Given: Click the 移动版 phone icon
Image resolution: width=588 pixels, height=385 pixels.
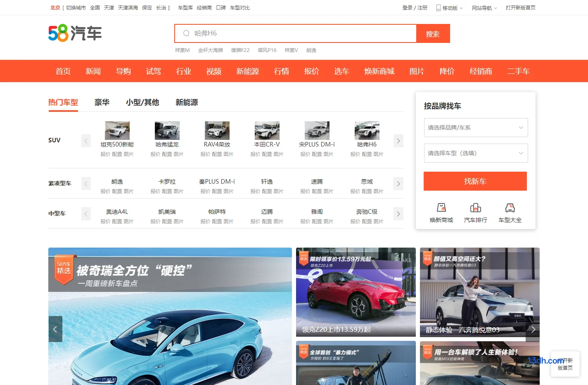Looking at the screenshot, I should click(x=439, y=8).
